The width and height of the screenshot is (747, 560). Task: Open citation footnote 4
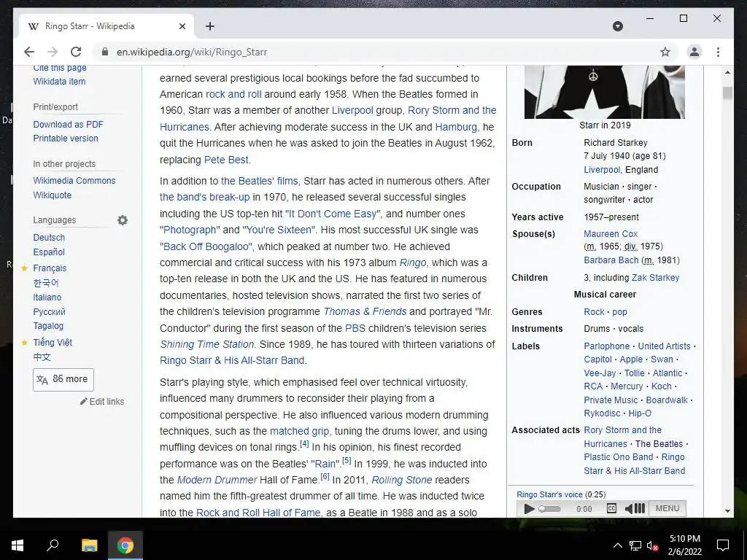(x=304, y=444)
